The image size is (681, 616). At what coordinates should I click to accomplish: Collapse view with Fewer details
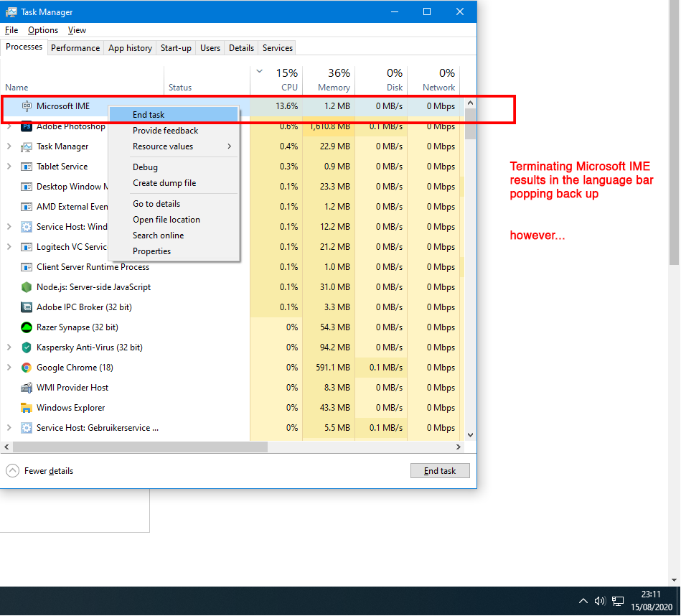39,471
